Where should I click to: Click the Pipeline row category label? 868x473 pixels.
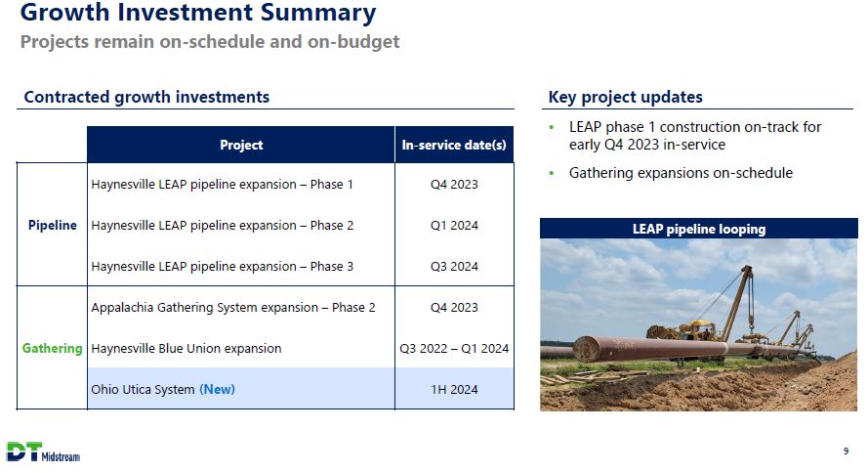[x=52, y=225]
